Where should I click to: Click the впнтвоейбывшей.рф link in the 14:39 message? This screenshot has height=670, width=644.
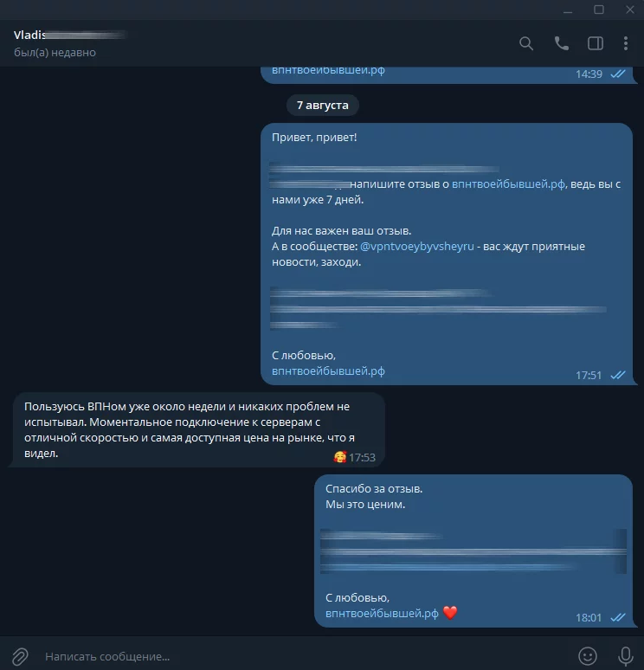click(328, 70)
